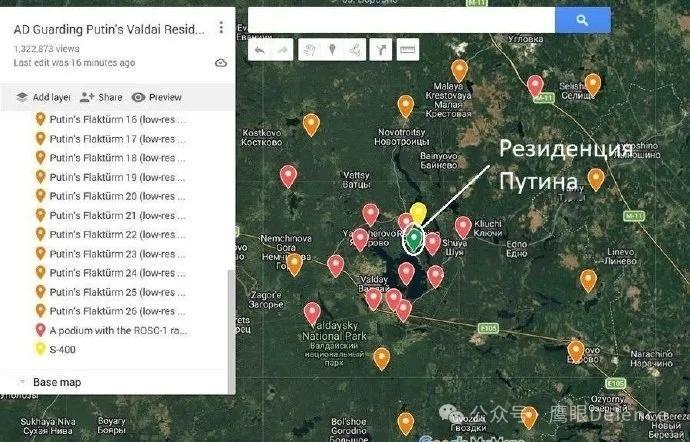Open the map's three-dot options menu

click(221, 27)
